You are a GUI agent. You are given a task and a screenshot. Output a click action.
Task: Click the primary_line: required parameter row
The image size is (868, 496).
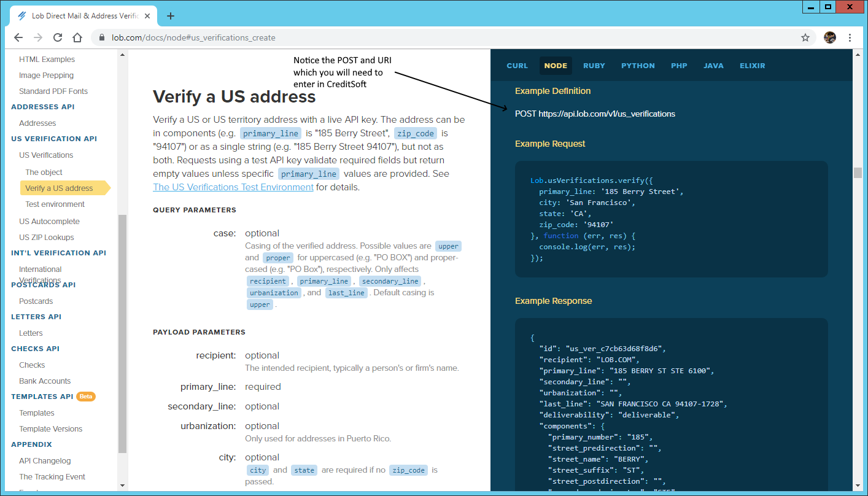231,387
